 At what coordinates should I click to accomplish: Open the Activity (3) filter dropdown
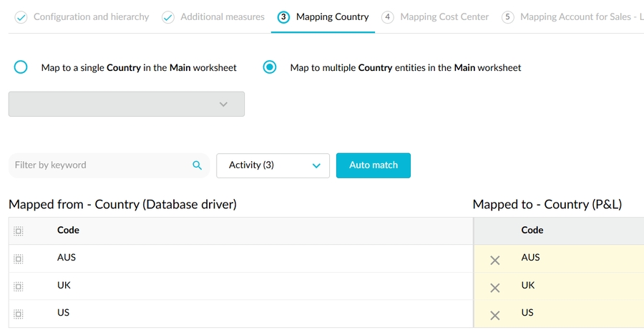pos(273,165)
